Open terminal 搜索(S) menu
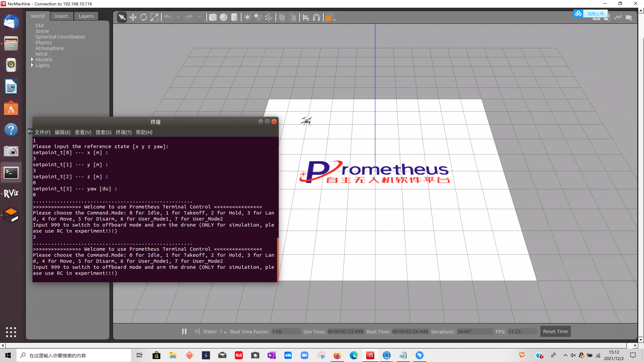644x362 pixels. [x=103, y=132]
